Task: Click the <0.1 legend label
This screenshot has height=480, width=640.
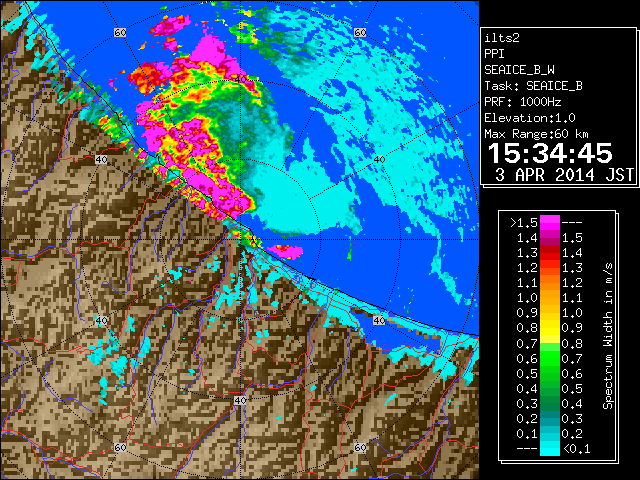Action: [576, 449]
